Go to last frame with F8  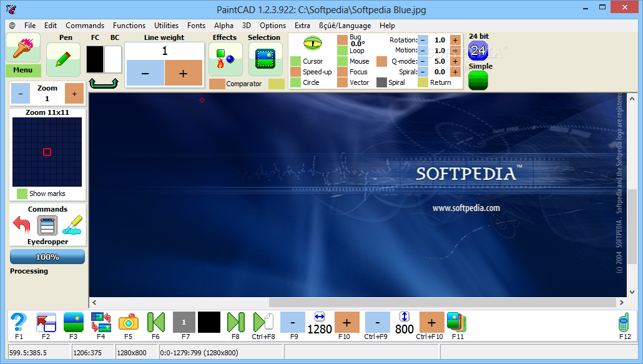pos(236,322)
